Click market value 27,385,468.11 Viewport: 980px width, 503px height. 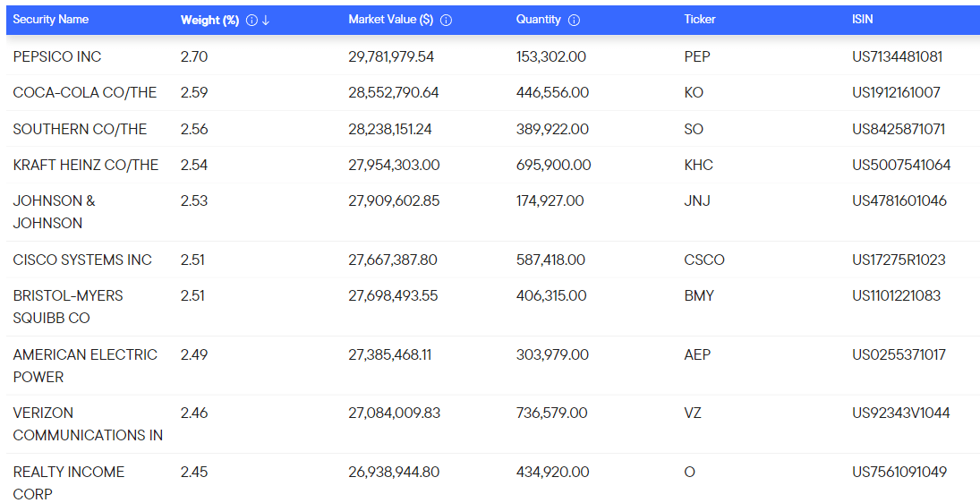(390, 355)
